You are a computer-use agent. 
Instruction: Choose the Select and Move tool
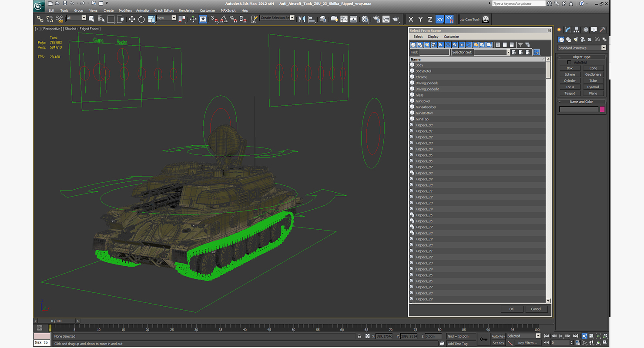click(132, 19)
